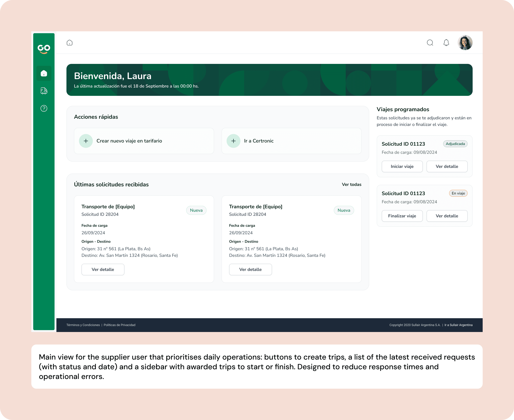Open notifications bell icon
The width and height of the screenshot is (514, 420).
pos(446,43)
